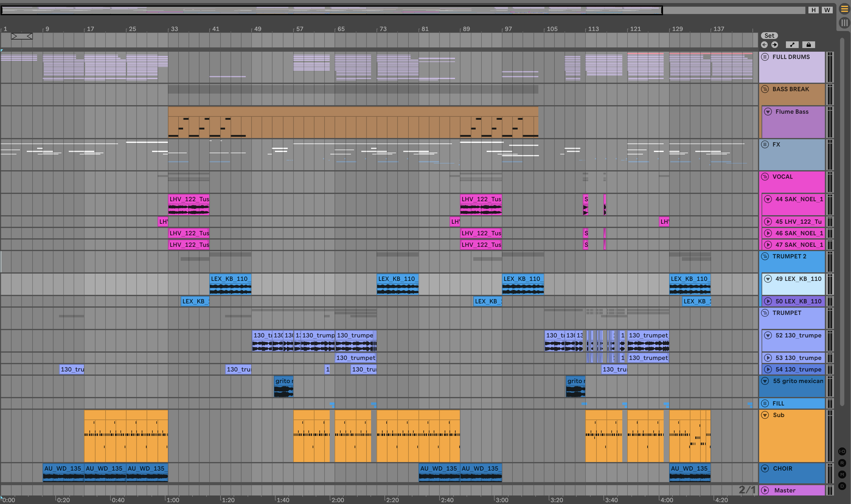
Task: Toggle the Returns (R) show/hide button
Action: (x=842, y=463)
